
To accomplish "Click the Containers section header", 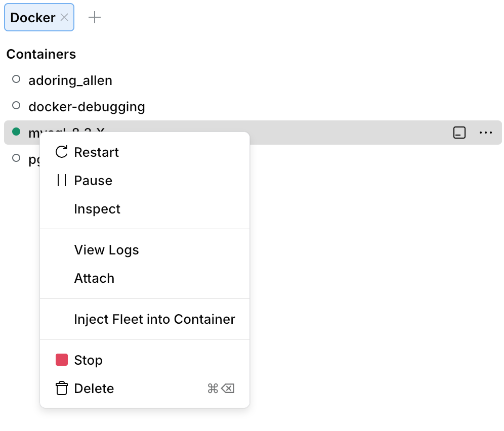I will click(x=40, y=54).
